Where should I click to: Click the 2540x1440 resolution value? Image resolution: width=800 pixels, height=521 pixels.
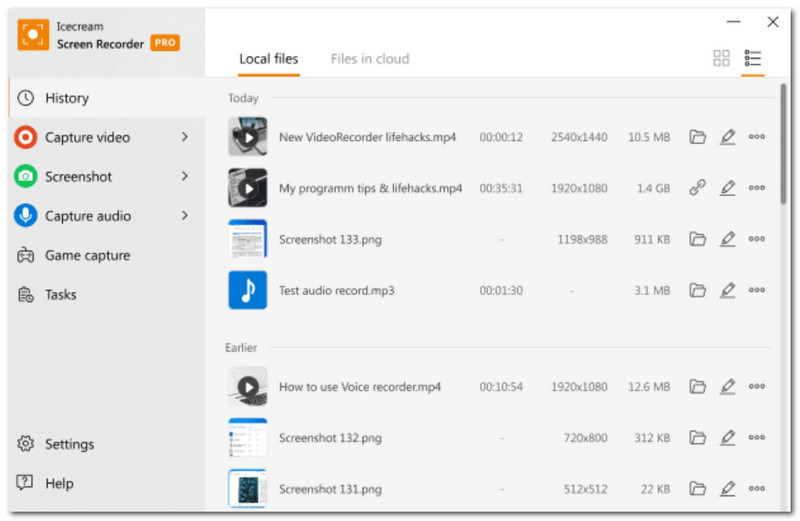click(x=579, y=137)
